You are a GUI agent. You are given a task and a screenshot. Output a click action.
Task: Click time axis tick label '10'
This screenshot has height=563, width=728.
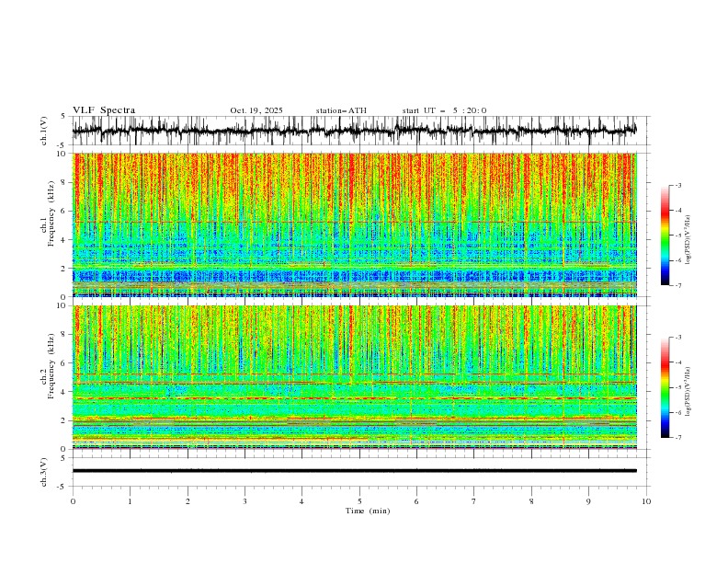646,501
